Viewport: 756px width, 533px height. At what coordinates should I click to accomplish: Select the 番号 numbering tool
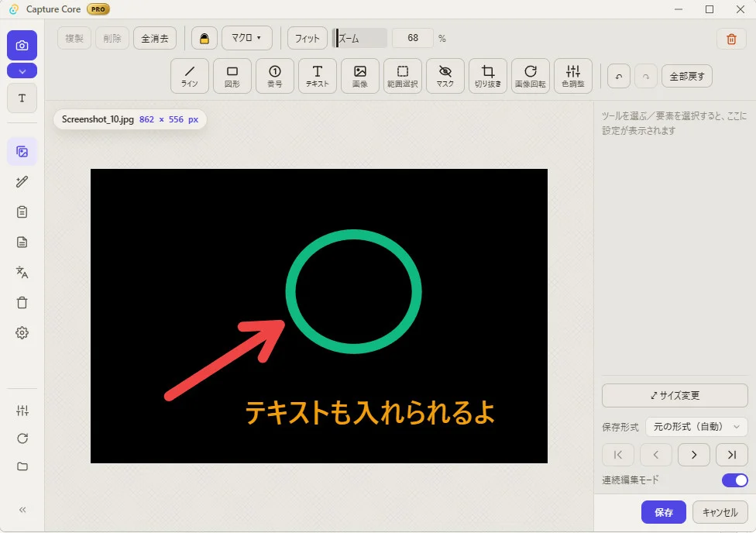274,76
